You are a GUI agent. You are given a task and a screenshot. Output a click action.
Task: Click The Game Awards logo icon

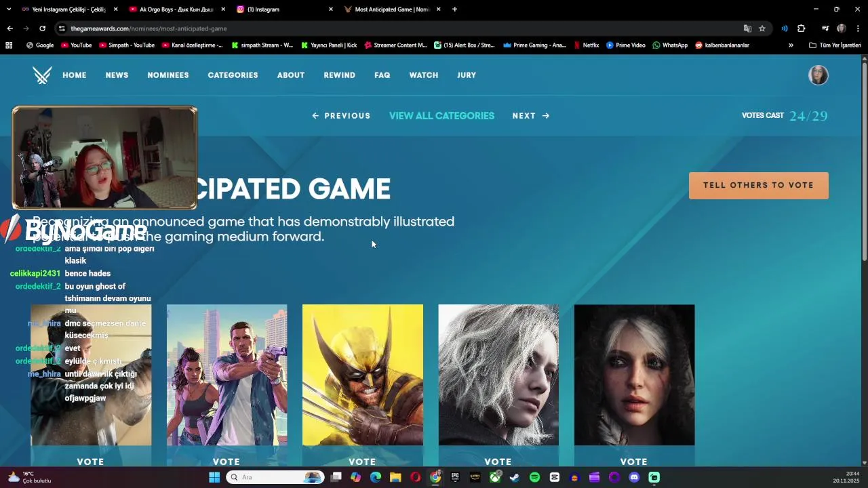(x=42, y=75)
